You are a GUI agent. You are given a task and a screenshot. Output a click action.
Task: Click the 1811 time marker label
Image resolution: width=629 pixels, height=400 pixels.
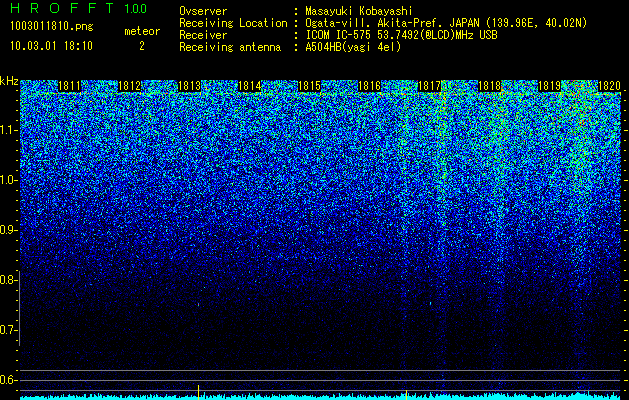pos(69,86)
